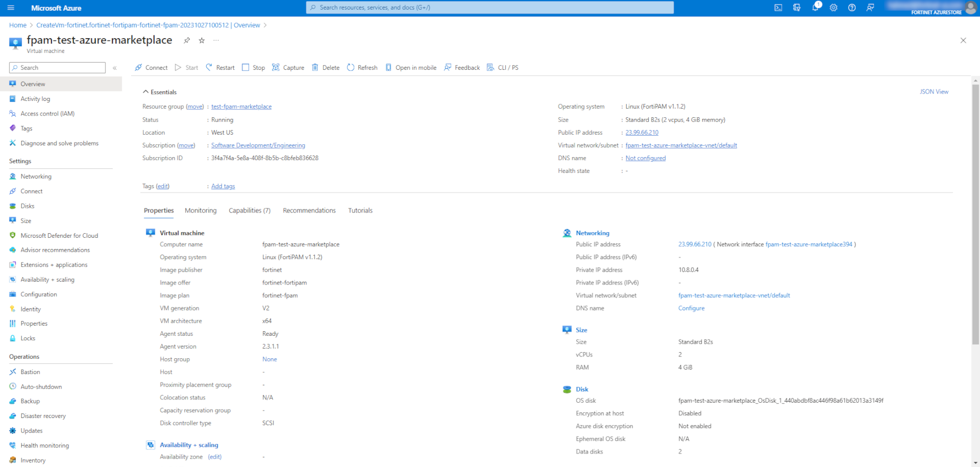Capture the VM image
The image size is (980, 467).
(288, 68)
